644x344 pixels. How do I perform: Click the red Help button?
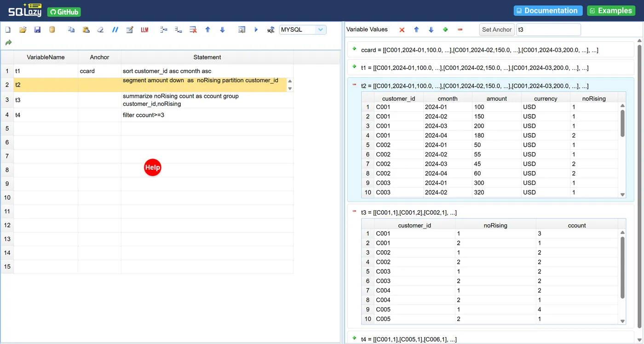point(153,167)
